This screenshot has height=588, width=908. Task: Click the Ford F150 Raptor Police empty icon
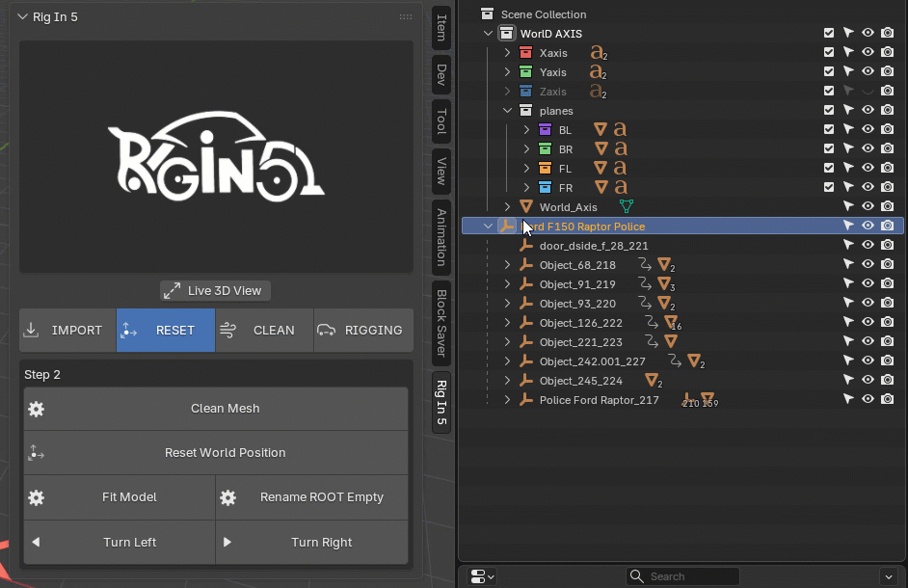pos(507,226)
